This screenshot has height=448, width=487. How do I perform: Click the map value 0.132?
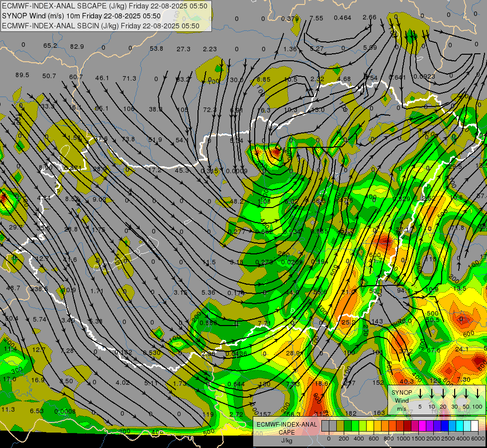coord(123,352)
